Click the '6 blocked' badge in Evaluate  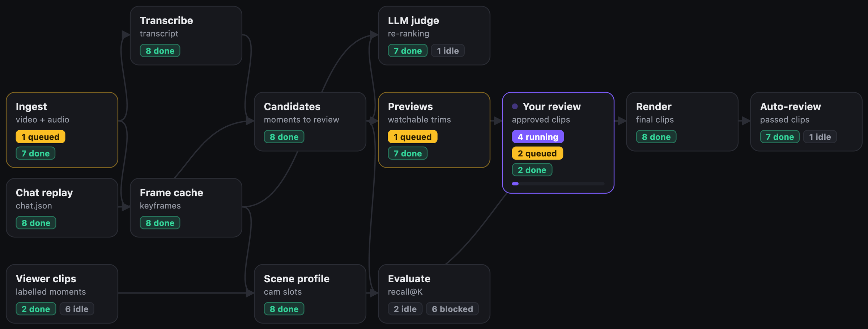tap(452, 309)
